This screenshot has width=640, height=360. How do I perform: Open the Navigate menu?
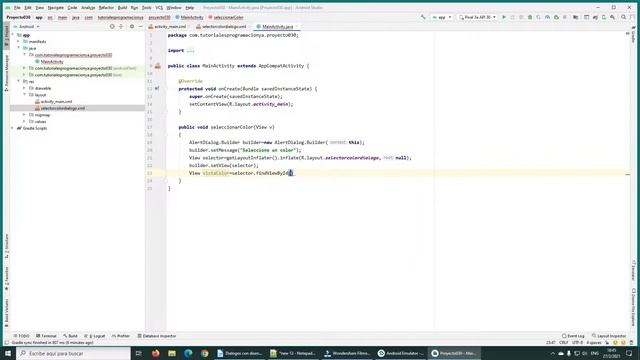56,8
